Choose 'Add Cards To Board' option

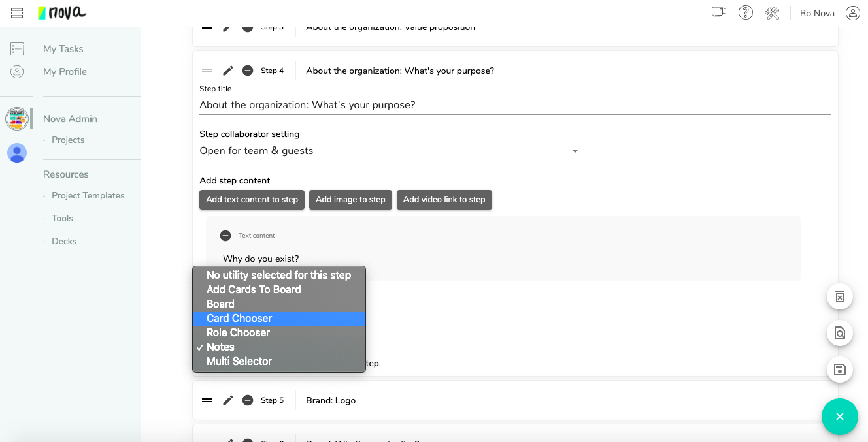279,290
